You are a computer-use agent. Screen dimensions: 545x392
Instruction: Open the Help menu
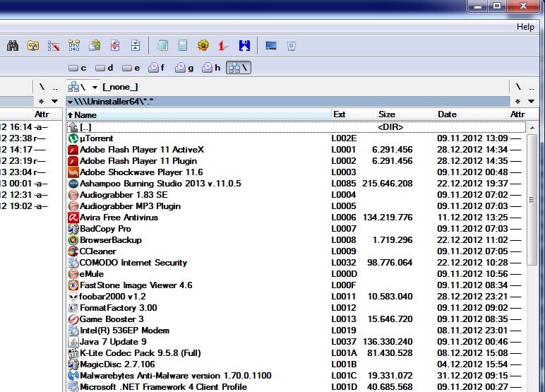(x=525, y=27)
